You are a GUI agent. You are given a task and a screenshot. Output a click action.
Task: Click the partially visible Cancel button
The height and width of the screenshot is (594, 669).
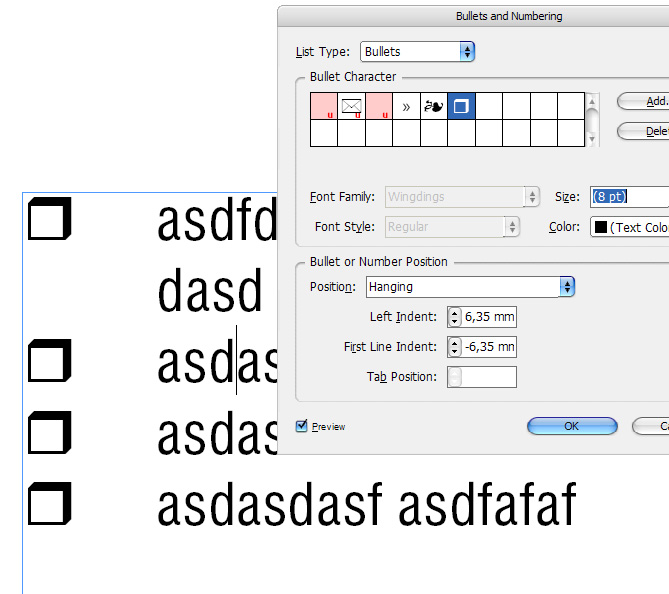coord(651,426)
